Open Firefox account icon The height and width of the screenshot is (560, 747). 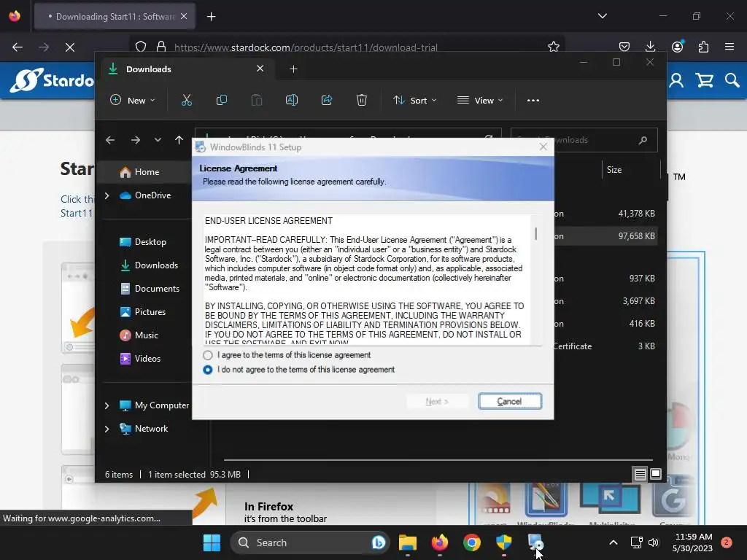point(677,47)
